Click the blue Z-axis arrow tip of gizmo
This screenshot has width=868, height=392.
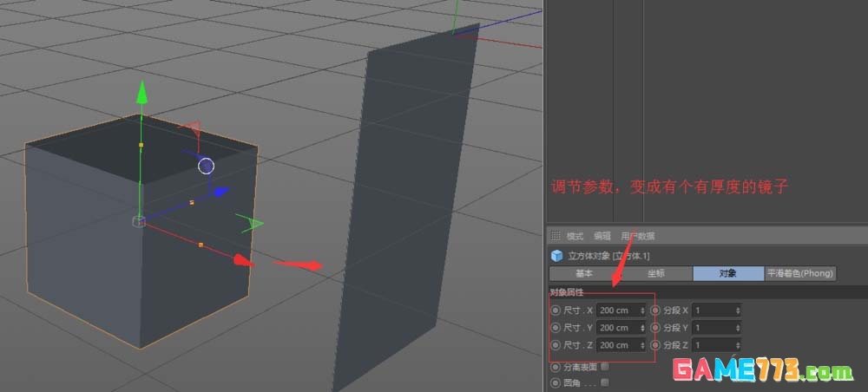click(x=221, y=192)
